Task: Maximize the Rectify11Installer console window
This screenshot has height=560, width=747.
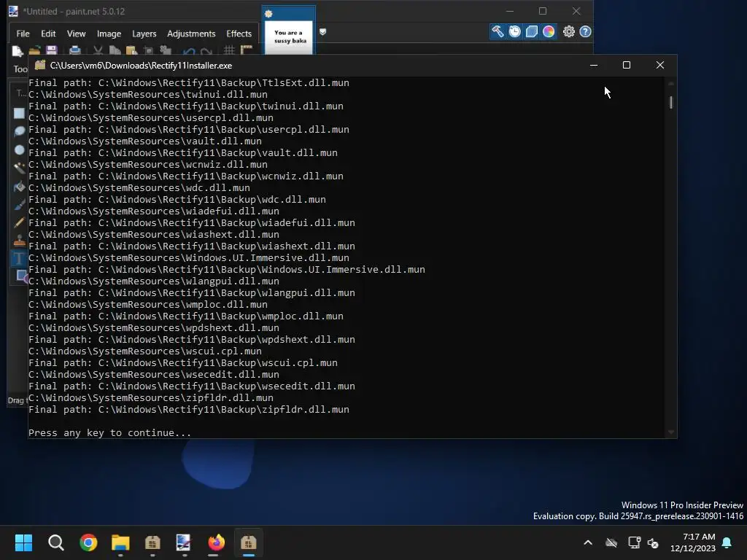Action: pos(627,65)
